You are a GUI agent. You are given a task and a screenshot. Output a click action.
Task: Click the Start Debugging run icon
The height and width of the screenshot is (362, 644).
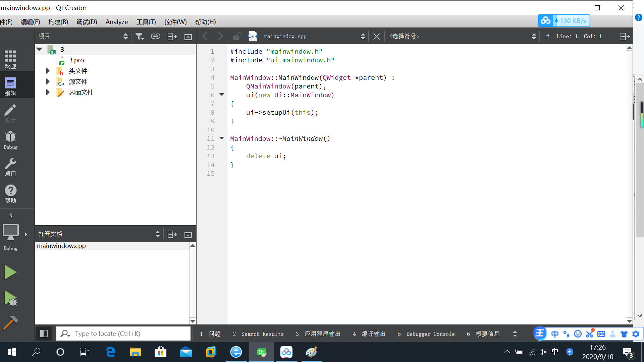point(10,298)
